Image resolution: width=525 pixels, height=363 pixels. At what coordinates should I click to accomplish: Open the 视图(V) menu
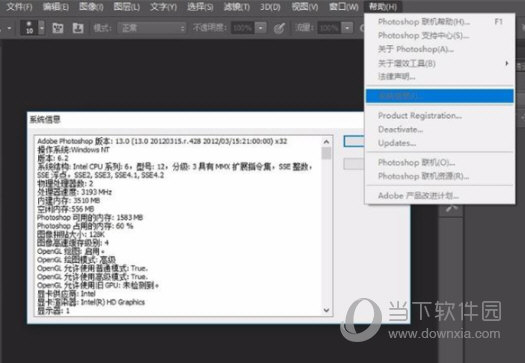[305, 6]
